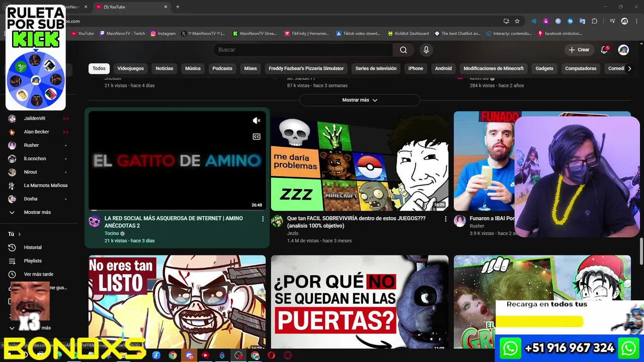
Task: Open Ver más tarde in sidebar
Action: 38,274
